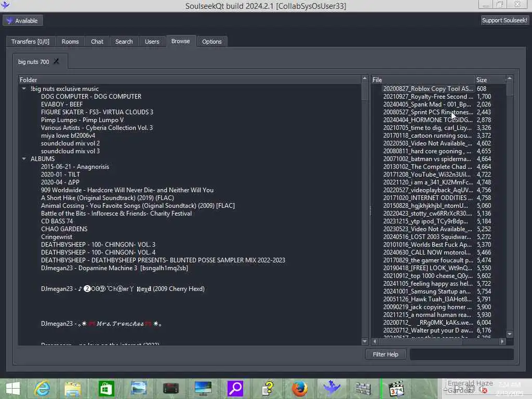Collapse the !big nuts exclusive music folder
Image resolution: width=532 pixels, height=399 pixels.
pyautogui.click(x=24, y=88)
